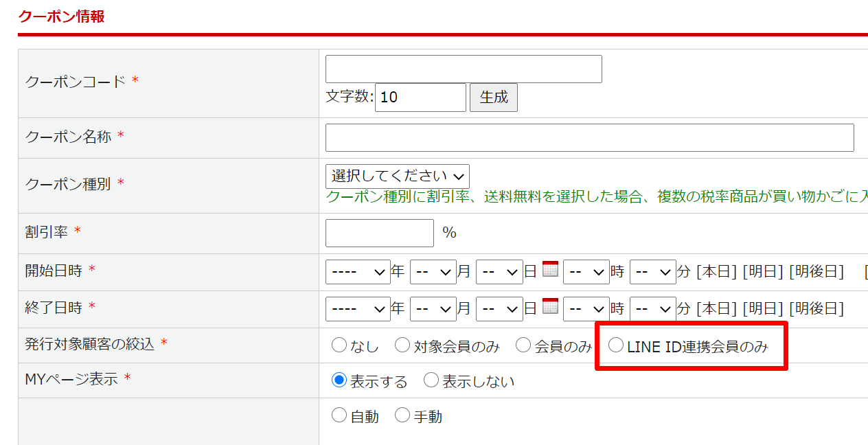Image resolution: width=868 pixels, height=445 pixels.
Task: Select LINE ID連携会員のみ radio option
Action: coord(616,345)
